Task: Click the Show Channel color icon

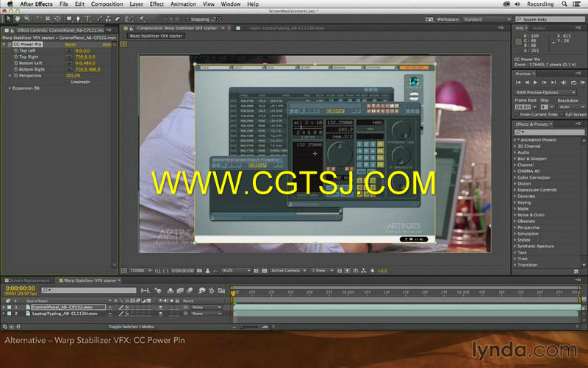Action: coord(215,270)
